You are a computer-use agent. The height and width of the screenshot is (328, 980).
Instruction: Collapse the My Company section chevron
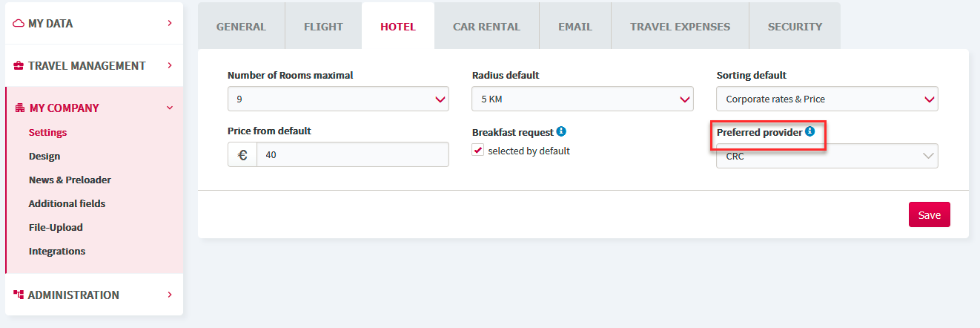(x=170, y=108)
